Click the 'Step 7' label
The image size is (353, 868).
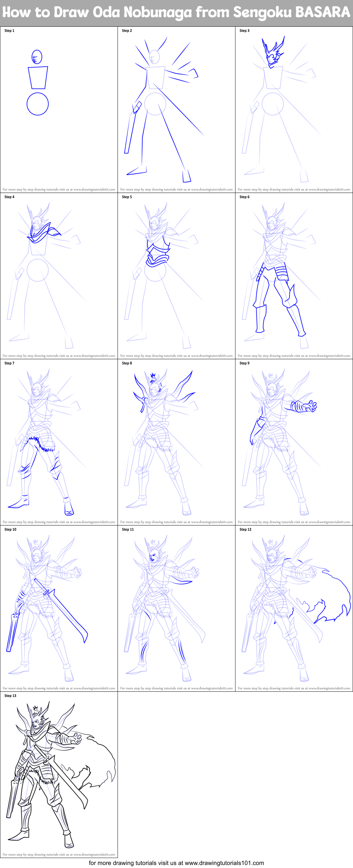point(9,363)
